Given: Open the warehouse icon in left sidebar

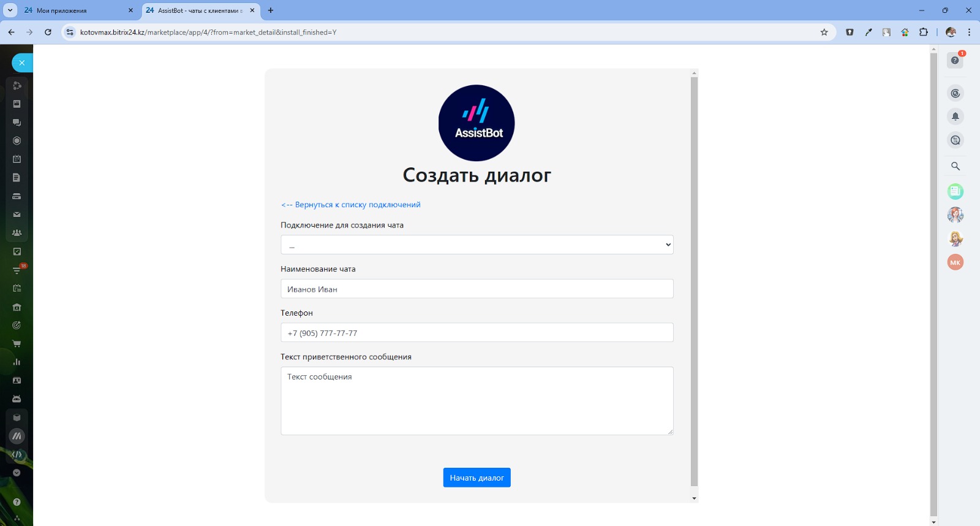Looking at the screenshot, I should pyautogui.click(x=17, y=307).
